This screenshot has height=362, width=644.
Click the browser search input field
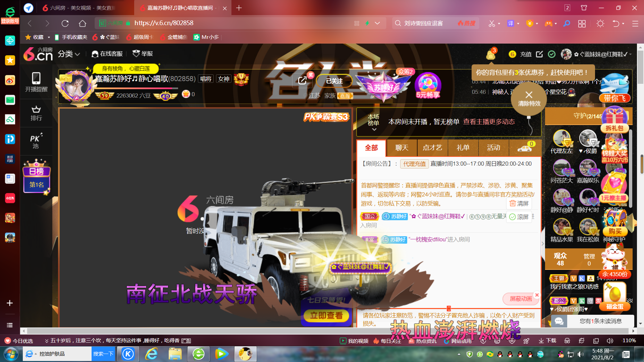[x=428, y=23]
